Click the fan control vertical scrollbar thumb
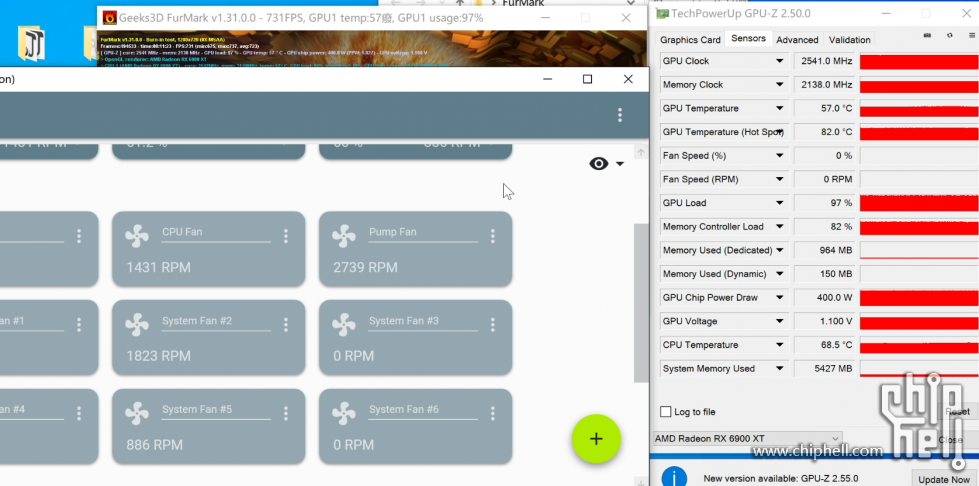The width and height of the screenshot is (979, 486). pos(641,303)
